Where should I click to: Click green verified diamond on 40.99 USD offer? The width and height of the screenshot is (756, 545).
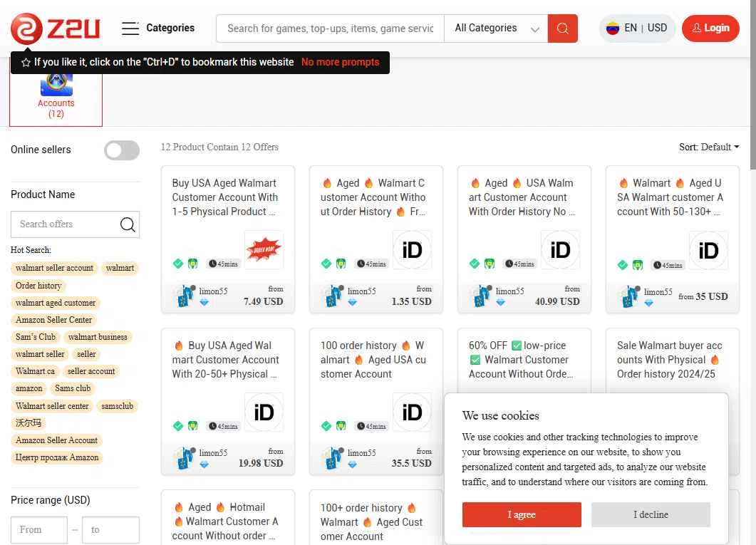click(475, 264)
